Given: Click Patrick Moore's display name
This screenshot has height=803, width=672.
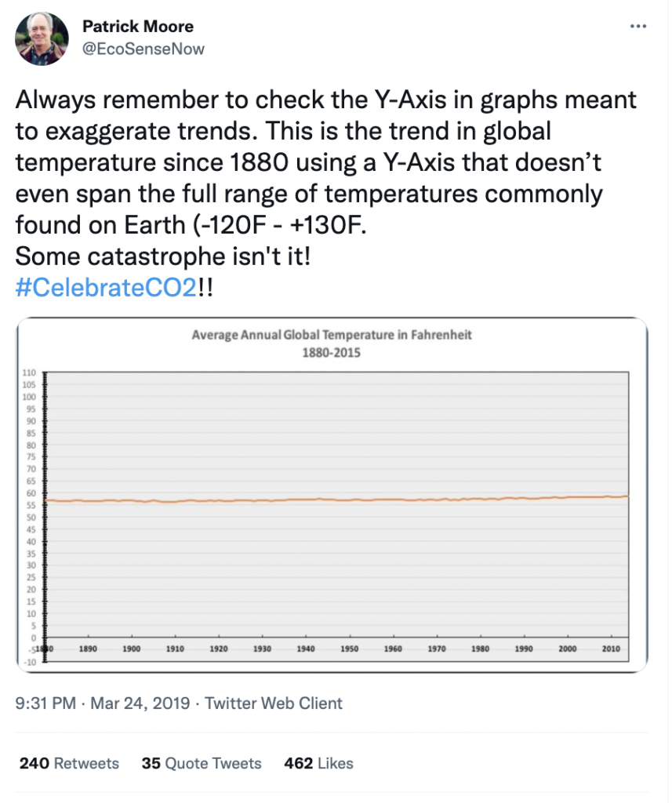Looking at the screenshot, I should pos(138,26).
